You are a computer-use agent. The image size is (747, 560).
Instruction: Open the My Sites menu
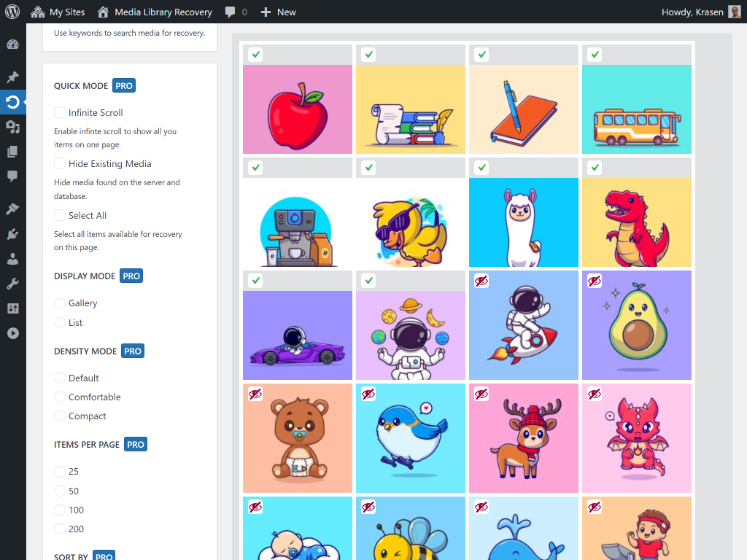(58, 12)
